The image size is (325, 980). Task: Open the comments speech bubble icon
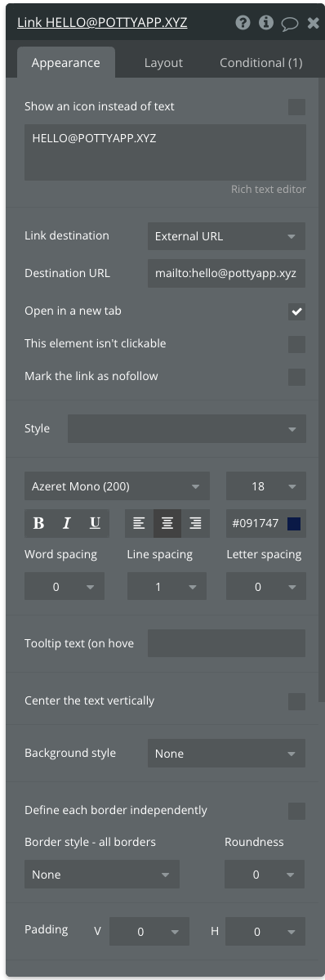(x=289, y=24)
